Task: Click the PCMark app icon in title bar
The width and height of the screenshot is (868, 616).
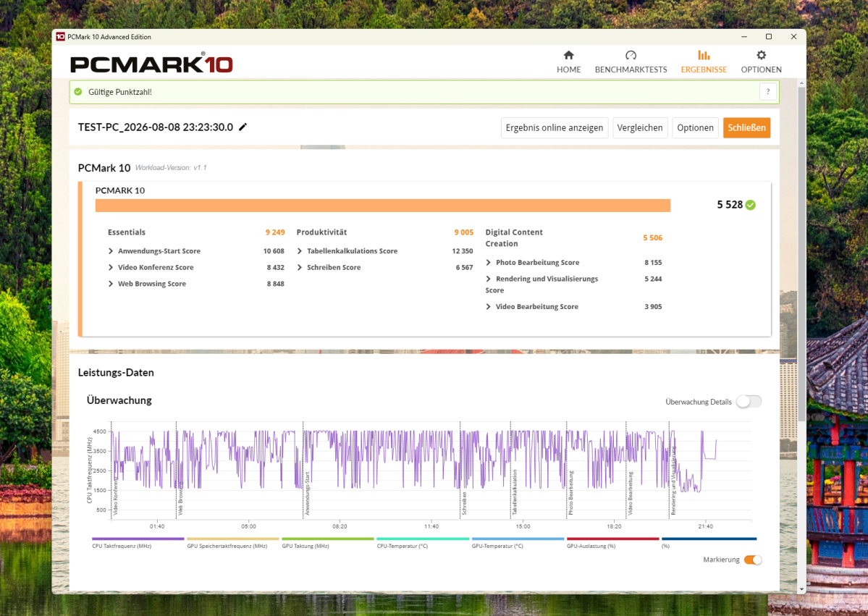Action: (60, 36)
